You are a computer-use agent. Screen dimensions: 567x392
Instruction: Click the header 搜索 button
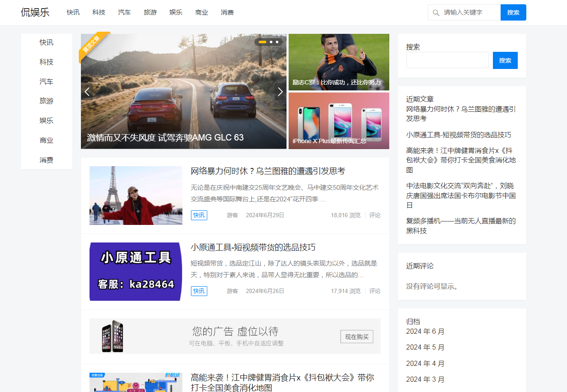point(513,12)
